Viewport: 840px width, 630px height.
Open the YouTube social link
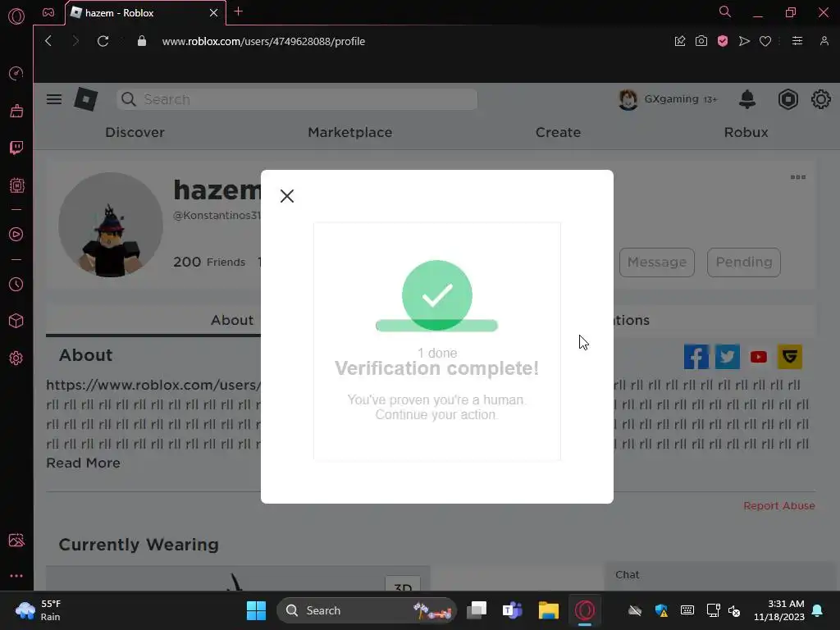tap(759, 357)
